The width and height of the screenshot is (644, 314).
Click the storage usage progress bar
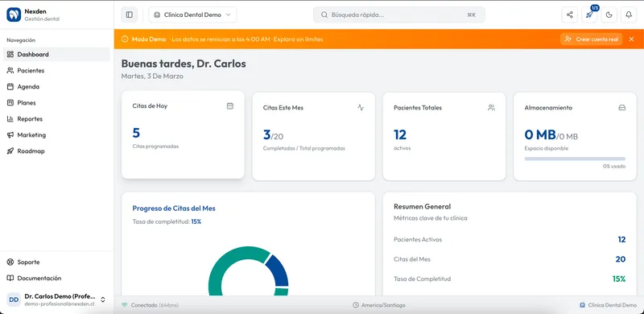point(575,159)
